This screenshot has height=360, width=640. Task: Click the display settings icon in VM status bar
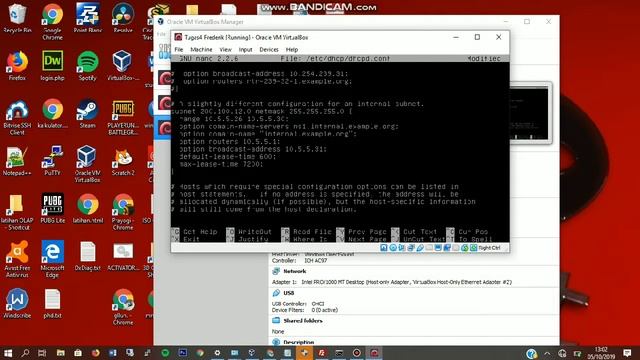438,248
